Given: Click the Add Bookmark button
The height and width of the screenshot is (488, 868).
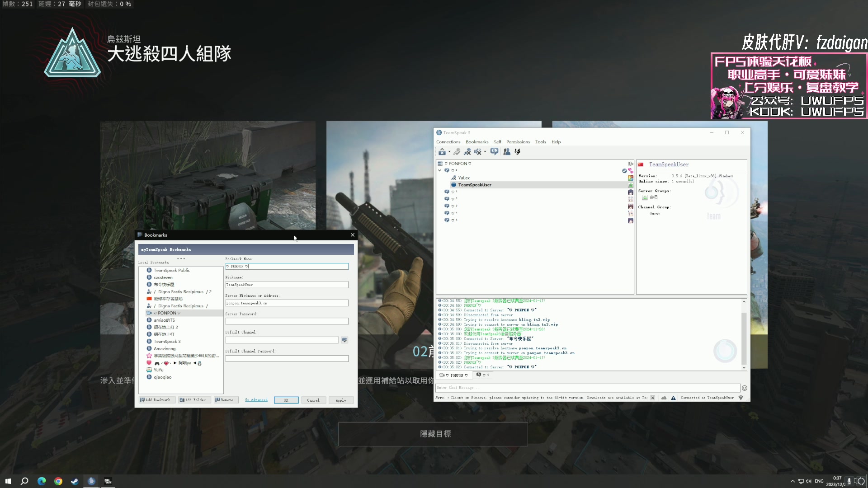Looking at the screenshot, I should [156, 400].
